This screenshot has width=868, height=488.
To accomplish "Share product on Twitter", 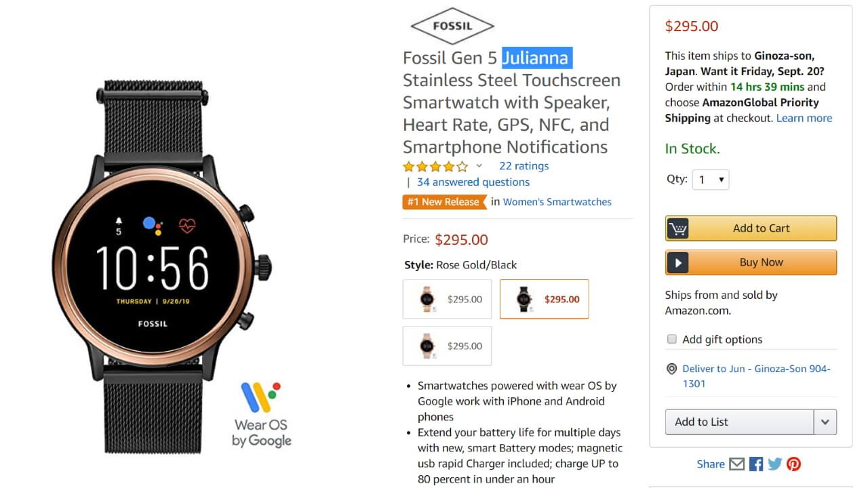I will coord(775,464).
